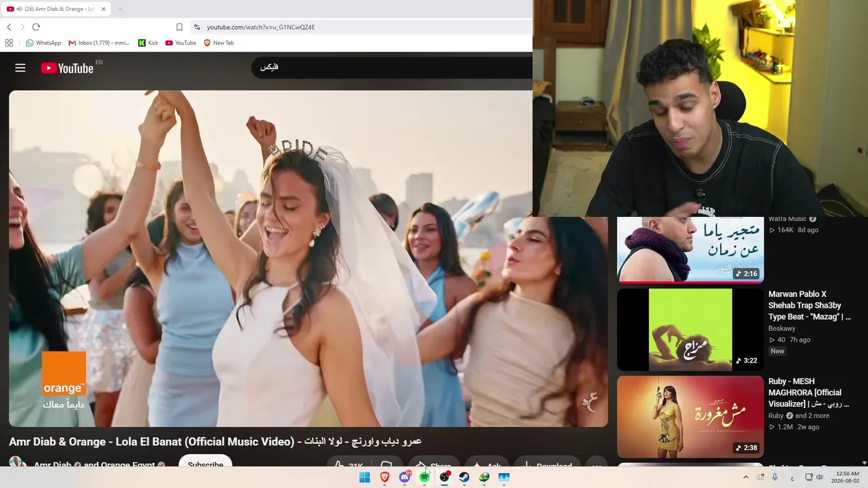Open the New Tab bookmark

(x=218, y=43)
